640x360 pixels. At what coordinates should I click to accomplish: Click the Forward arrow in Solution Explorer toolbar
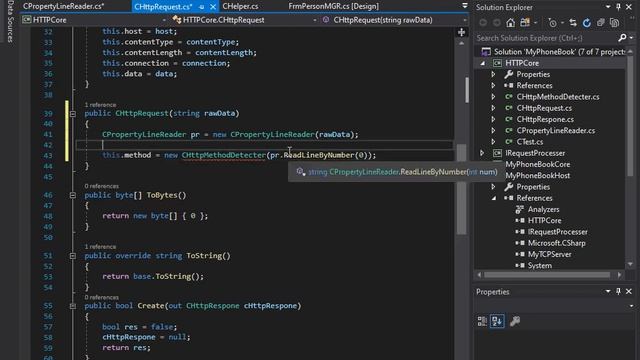(497, 23)
